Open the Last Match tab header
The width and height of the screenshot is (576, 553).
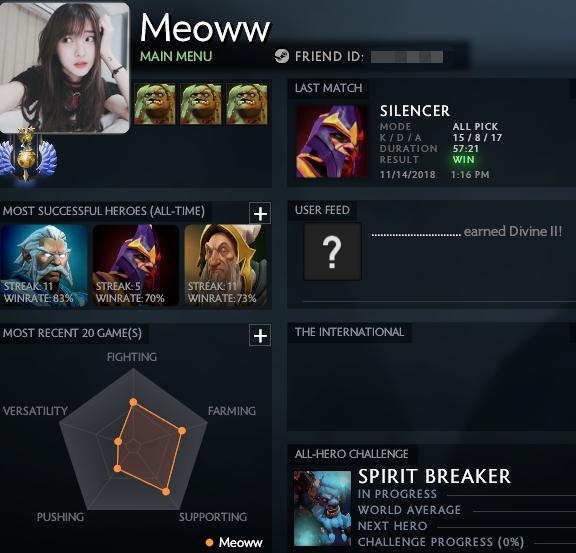328,88
